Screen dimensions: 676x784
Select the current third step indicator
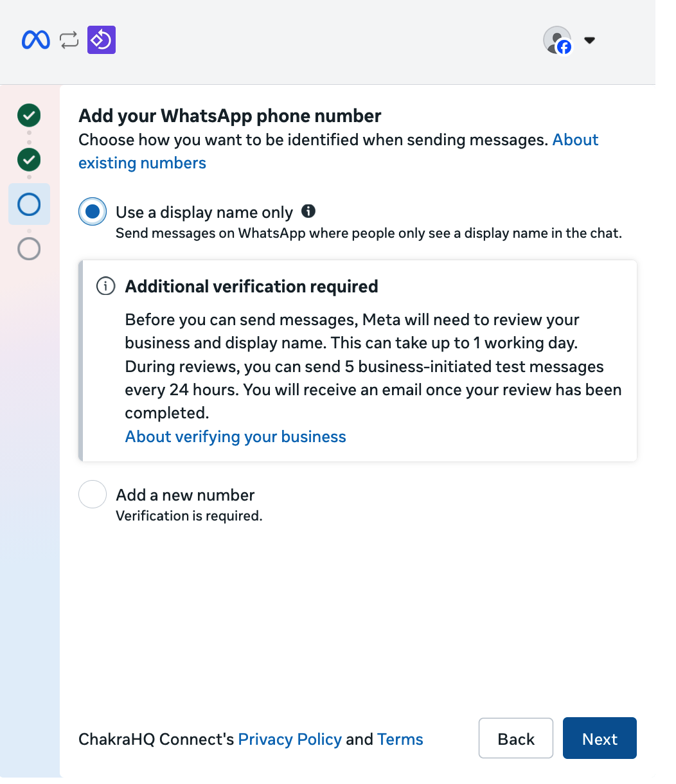coord(29,204)
